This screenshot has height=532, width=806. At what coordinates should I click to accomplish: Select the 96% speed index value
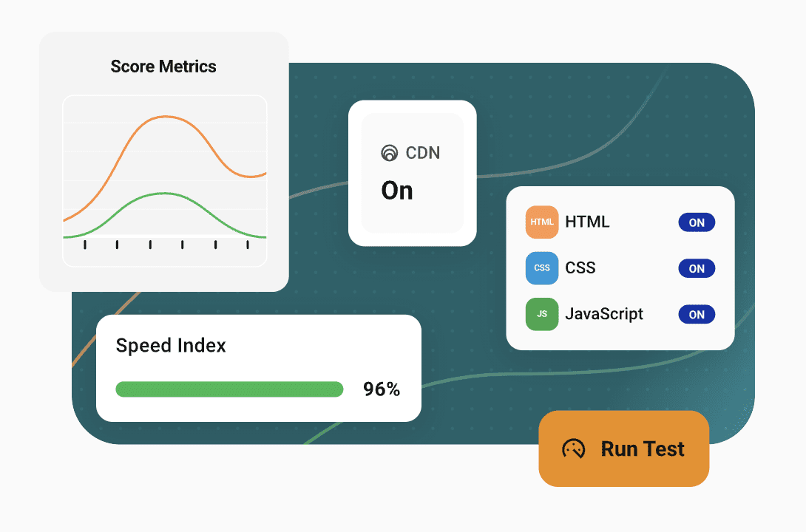(x=382, y=389)
